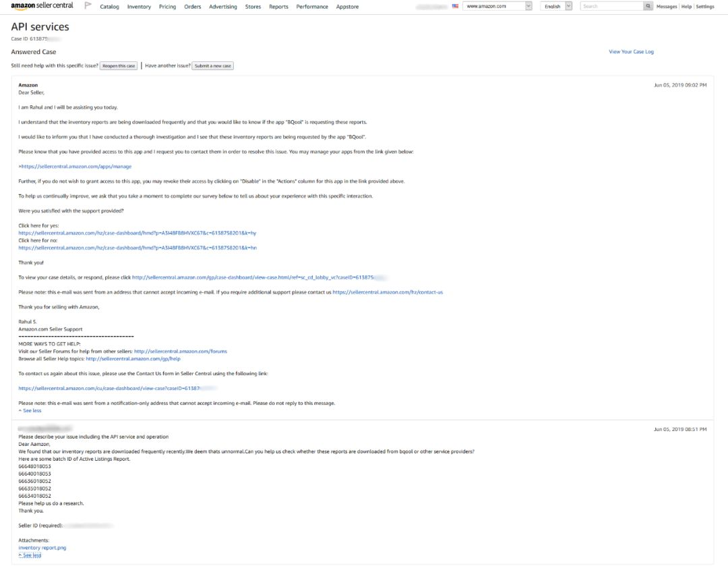Screen dimensions: 728x566
Task: Open the Appstore menu
Action: coord(346,7)
